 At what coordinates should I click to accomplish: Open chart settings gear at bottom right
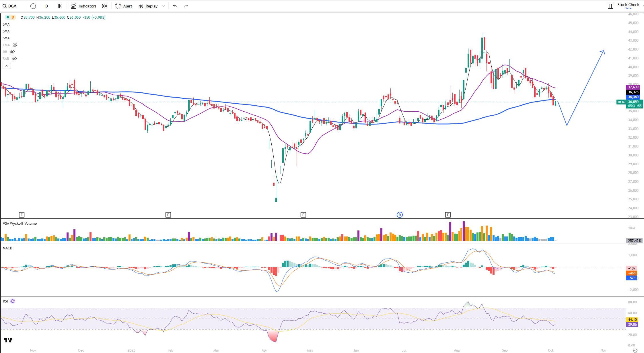pyautogui.click(x=635, y=350)
